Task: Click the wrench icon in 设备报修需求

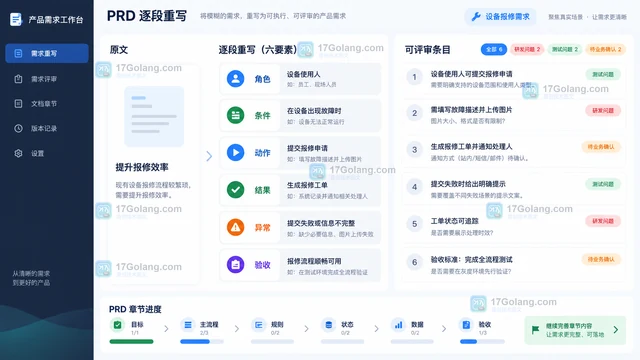Action: [476, 17]
